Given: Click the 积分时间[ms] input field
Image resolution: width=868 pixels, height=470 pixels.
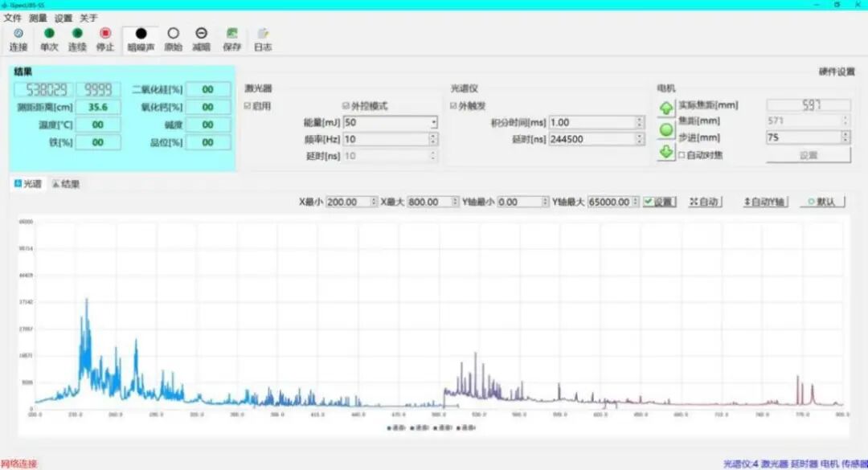Looking at the screenshot, I should (592, 123).
